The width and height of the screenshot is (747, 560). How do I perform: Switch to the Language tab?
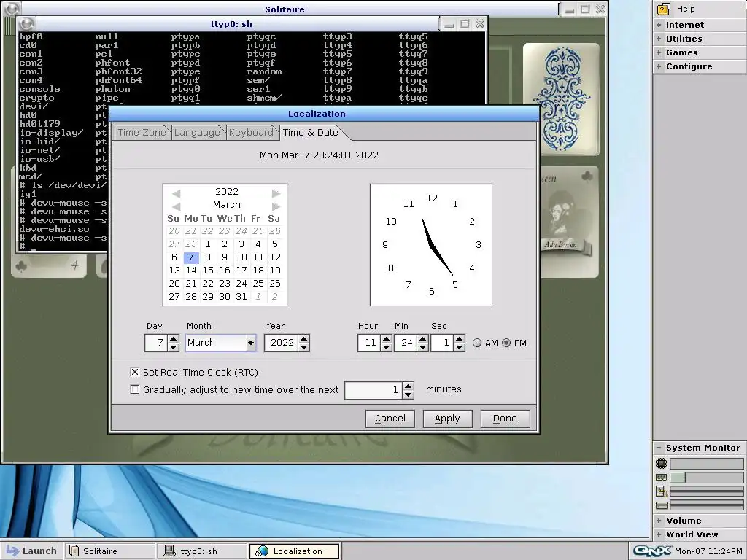click(x=197, y=133)
